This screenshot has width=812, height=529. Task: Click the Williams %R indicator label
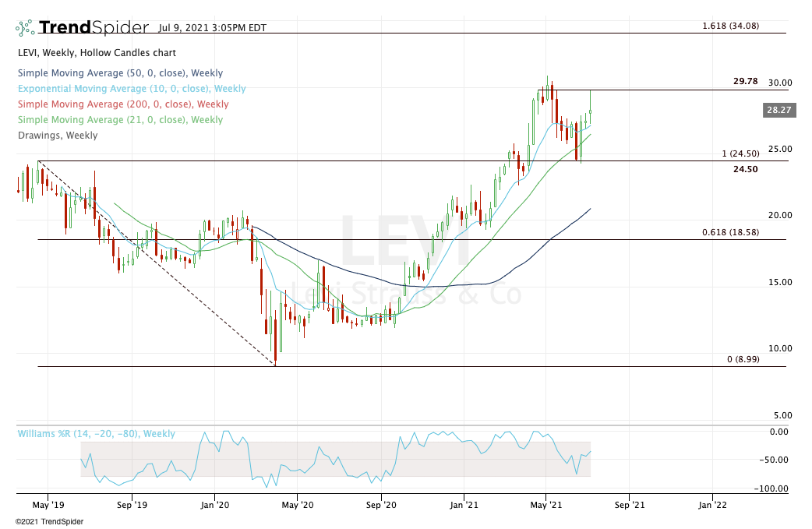[x=97, y=434]
